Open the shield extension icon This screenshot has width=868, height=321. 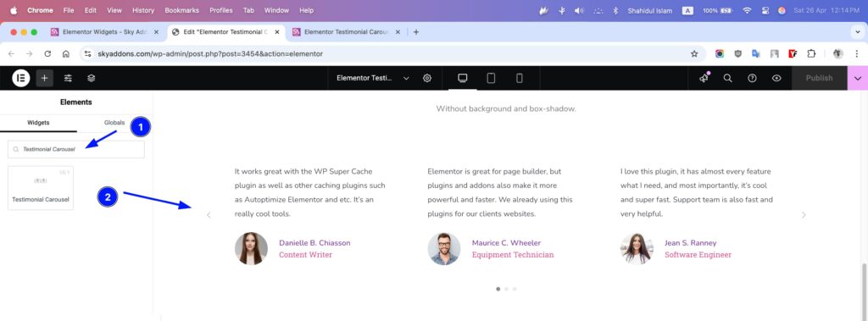738,53
